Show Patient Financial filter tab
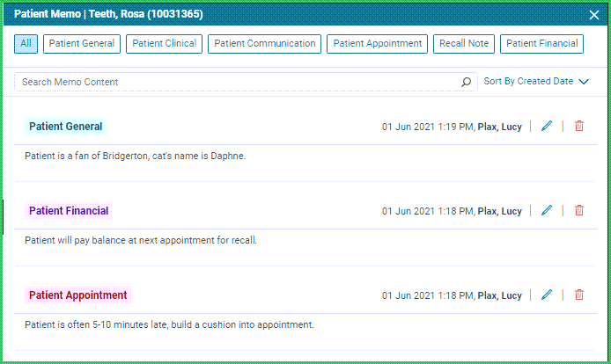This screenshot has width=611, height=364. 541,44
